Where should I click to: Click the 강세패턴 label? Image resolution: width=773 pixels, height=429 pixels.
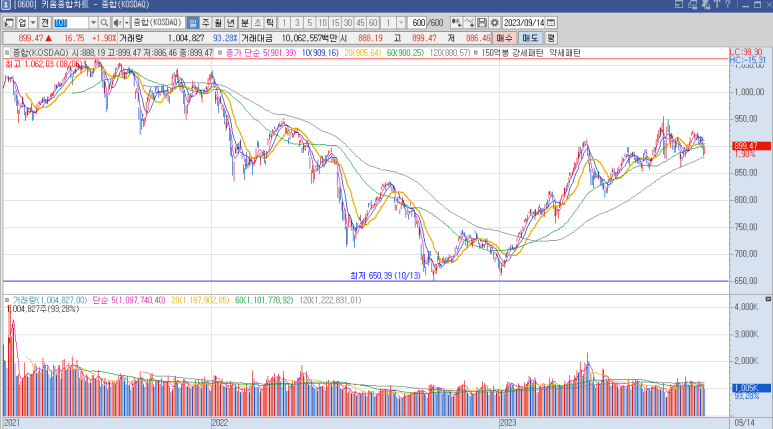(x=528, y=53)
